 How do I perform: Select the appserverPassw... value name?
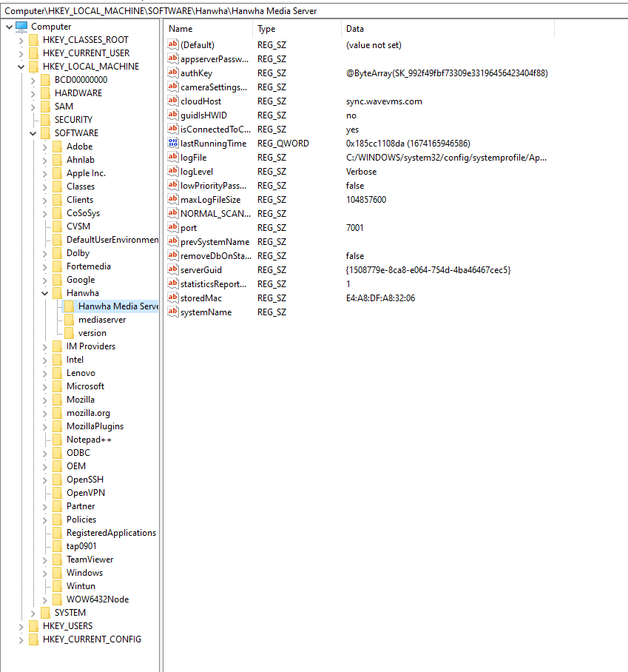click(215, 59)
